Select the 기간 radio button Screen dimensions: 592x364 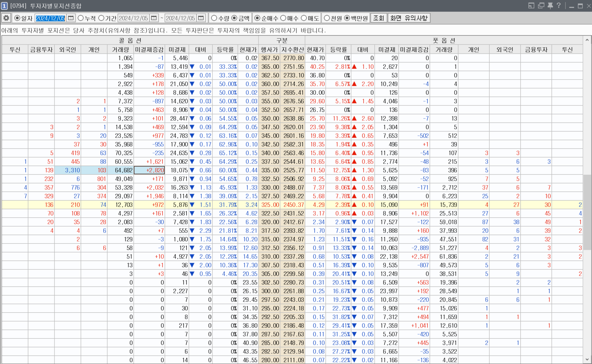101,18
